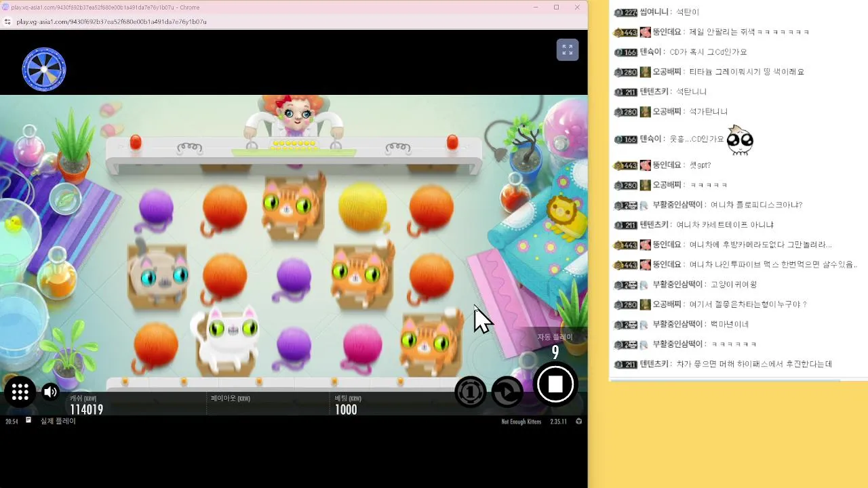Click 똥인데요's 나인투파이브 맥스 message
The width and height of the screenshot is (868, 488).
[x=773, y=265]
